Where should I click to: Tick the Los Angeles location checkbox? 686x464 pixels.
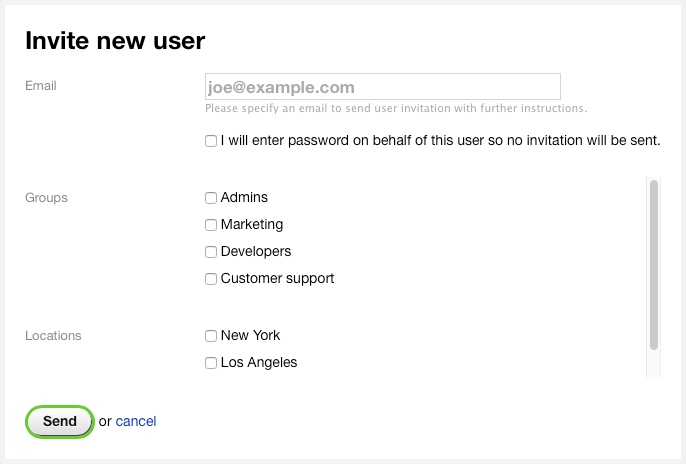[x=211, y=363]
